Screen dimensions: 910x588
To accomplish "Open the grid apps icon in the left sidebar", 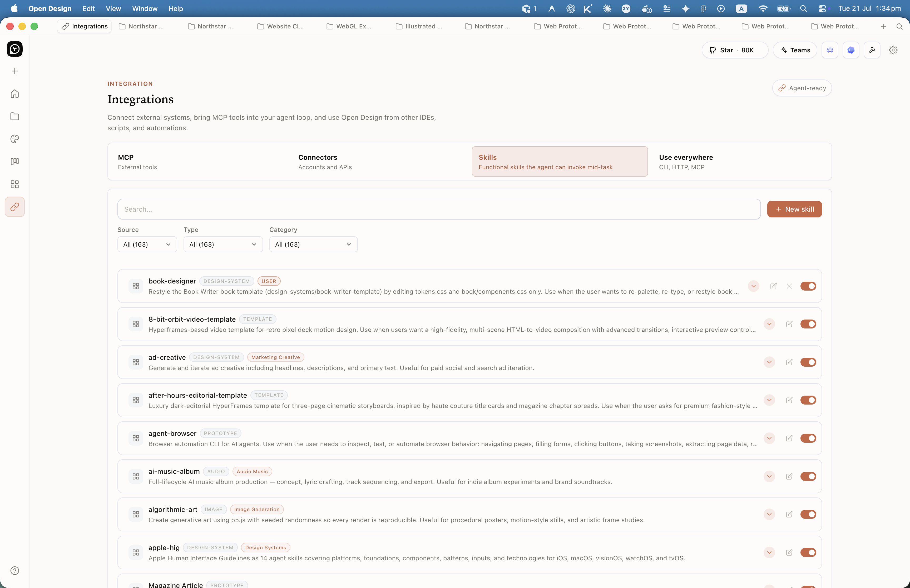I will click(x=14, y=184).
